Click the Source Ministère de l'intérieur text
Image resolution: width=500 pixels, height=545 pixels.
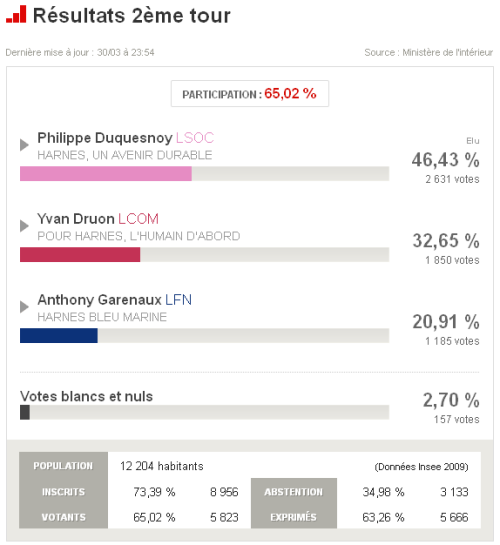point(428,52)
